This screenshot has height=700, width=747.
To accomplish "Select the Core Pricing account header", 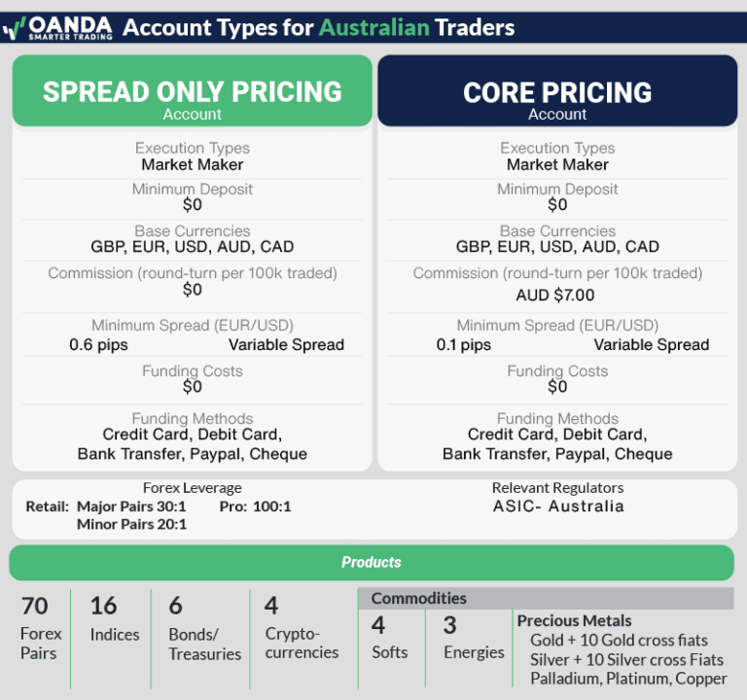I will pyautogui.click(x=557, y=91).
